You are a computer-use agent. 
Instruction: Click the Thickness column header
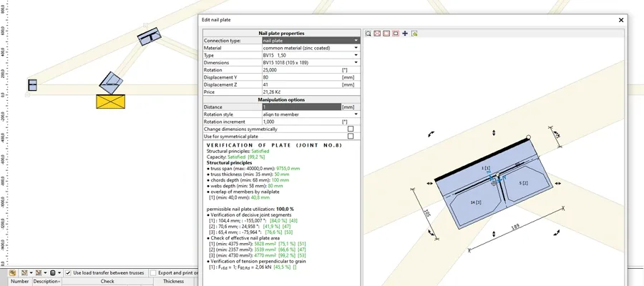(173, 282)
